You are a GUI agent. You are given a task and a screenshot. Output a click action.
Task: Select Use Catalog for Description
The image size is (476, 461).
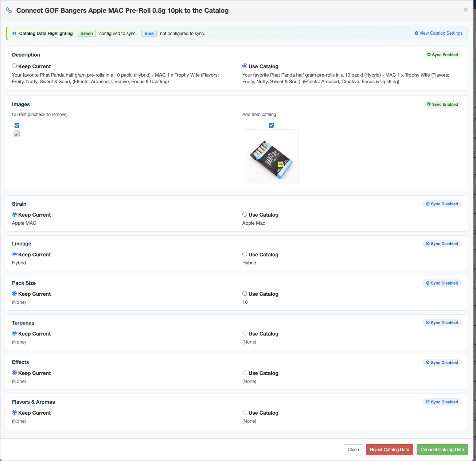[245, 66]
